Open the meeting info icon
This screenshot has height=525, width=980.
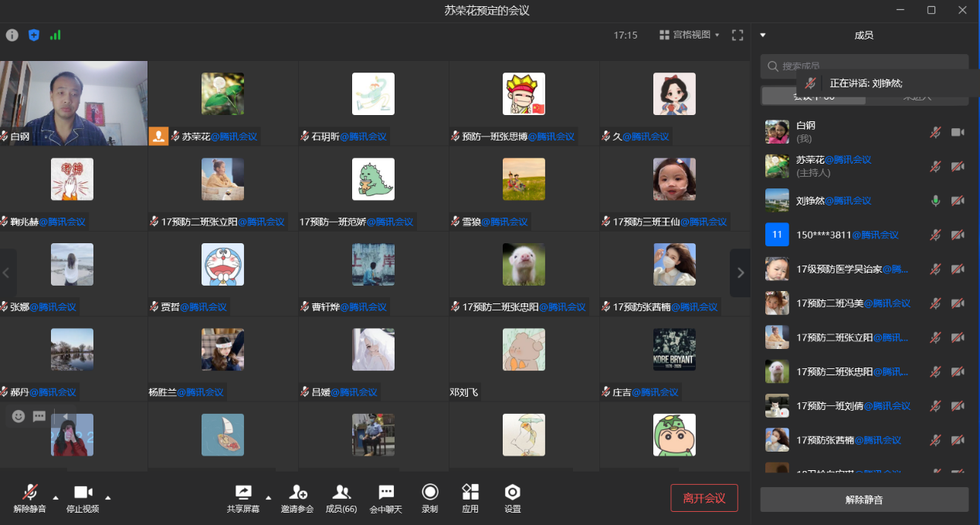[12, 35]
